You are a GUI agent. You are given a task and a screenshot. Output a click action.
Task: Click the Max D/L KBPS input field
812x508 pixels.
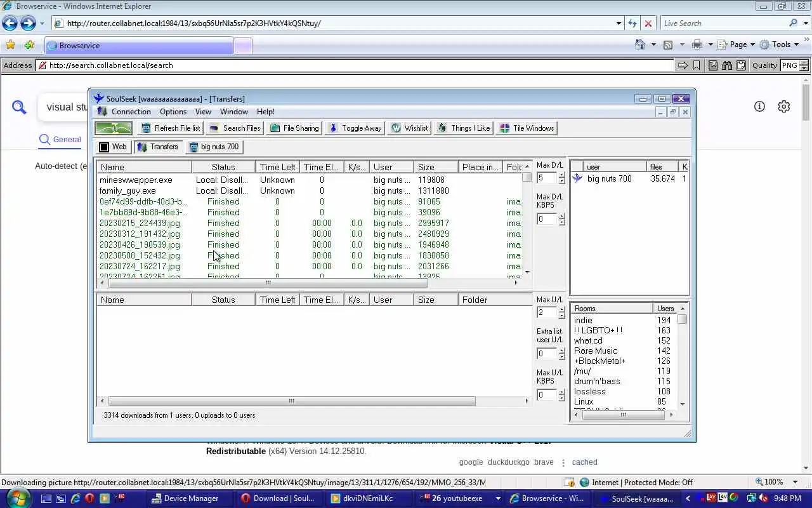(547, 219)
